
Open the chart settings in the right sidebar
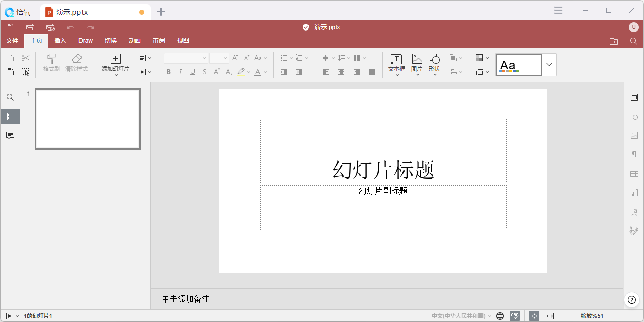(634, 193)
